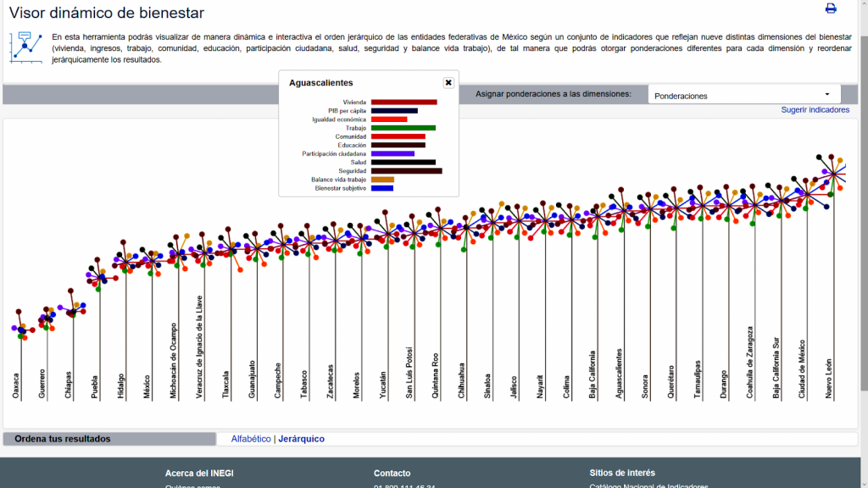
Task: Select the orange Balance vida-trabajo bar
Action: click(x=382, y=180)
